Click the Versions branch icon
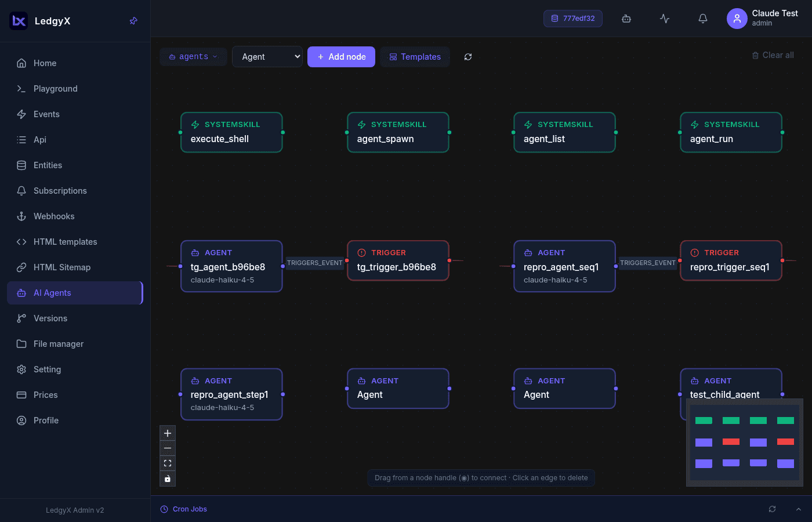 21,318
